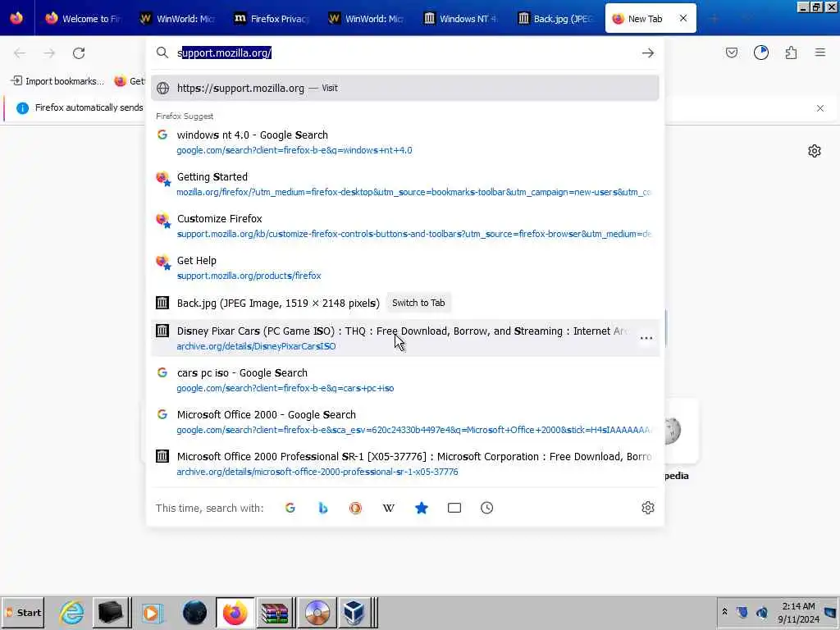
Task: Switch to the Welcome to Firefox tab
Action: pos(83,19)
